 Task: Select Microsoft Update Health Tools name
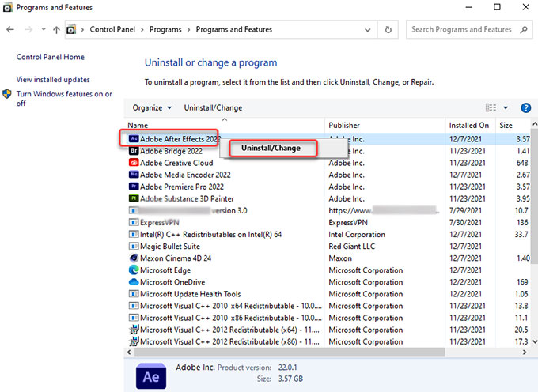tap(191, 294)
